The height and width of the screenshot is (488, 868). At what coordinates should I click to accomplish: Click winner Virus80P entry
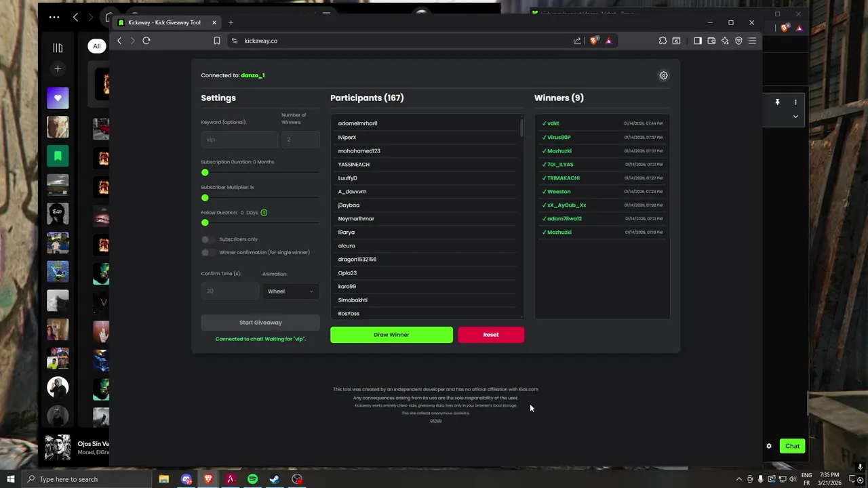pos(602,137)
